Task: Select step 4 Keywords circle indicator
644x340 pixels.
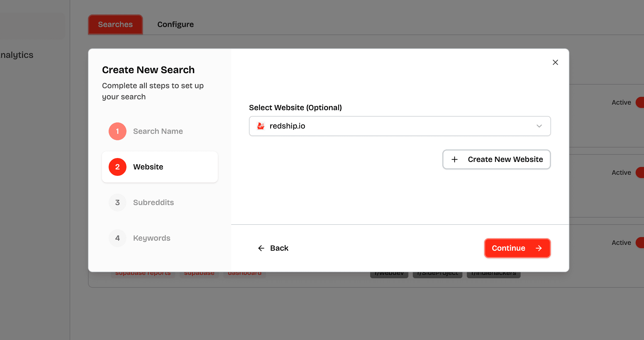Action: [x=117, y=238]
